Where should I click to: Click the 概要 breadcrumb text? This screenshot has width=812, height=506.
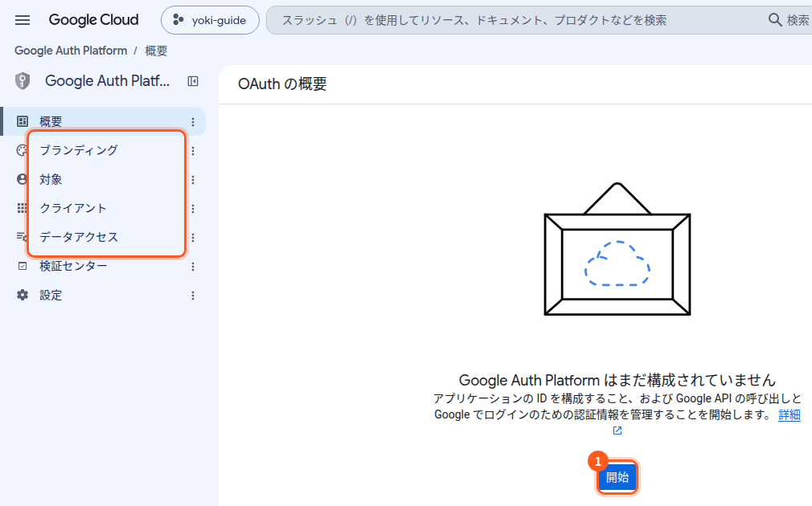point(156,51)
